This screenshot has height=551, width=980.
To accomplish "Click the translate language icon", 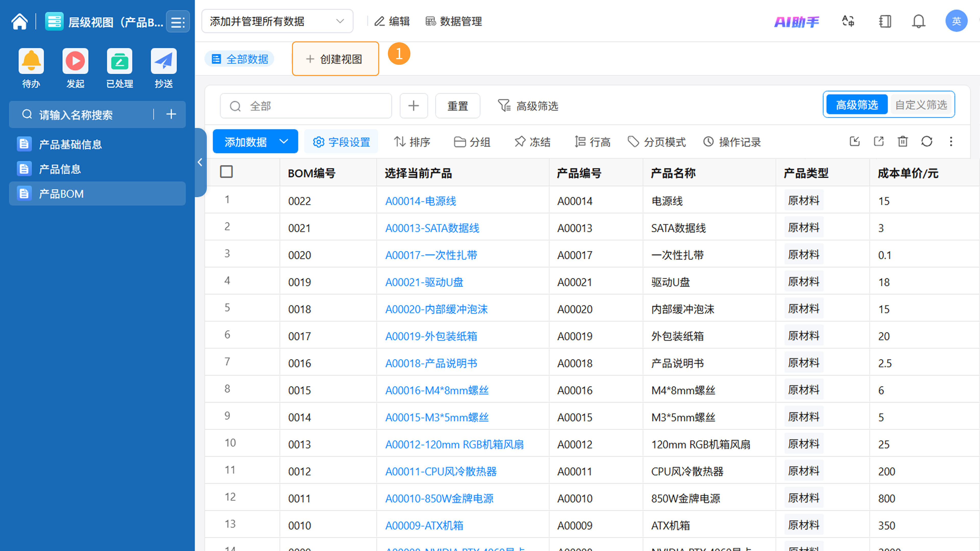I will 848,21.
